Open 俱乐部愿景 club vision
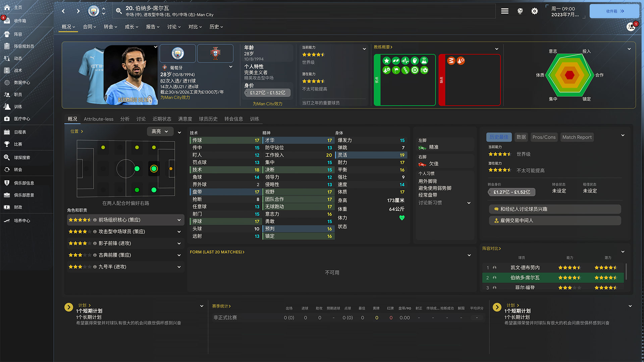Screen dimensions: 644x362 point(24,195)
